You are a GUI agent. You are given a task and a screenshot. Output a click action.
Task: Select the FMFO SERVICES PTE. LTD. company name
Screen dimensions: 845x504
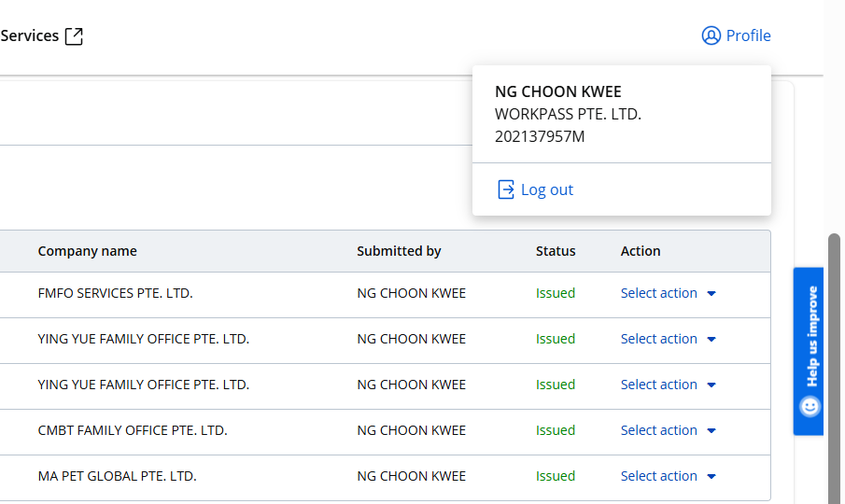click(x=115, y=293)
